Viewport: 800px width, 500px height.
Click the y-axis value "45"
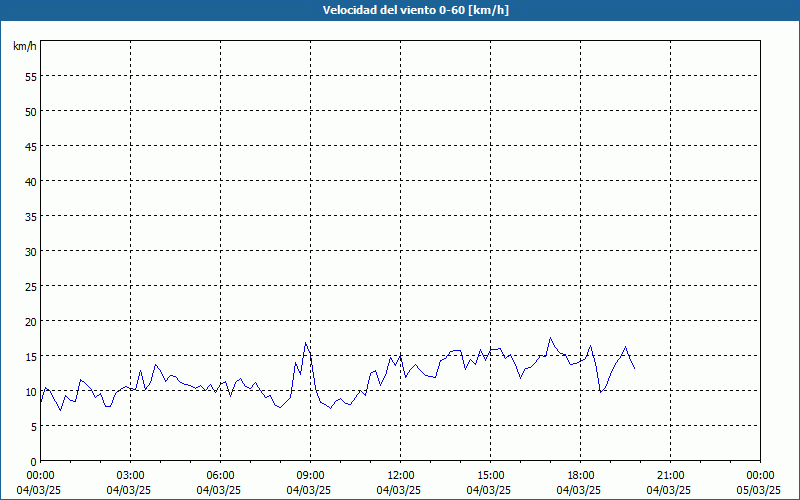pyautogui.click(x=31, y=146)
